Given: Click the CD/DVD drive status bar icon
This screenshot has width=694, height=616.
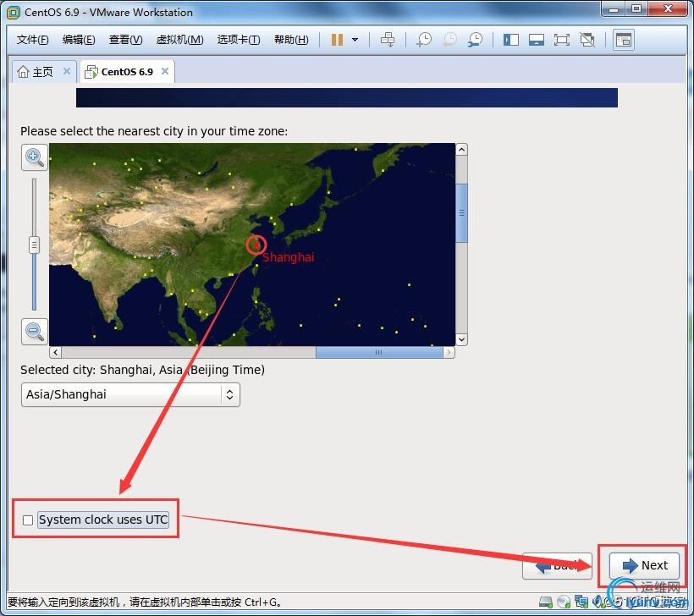Looking at the screenshot, I should click(x=564, y=602).
